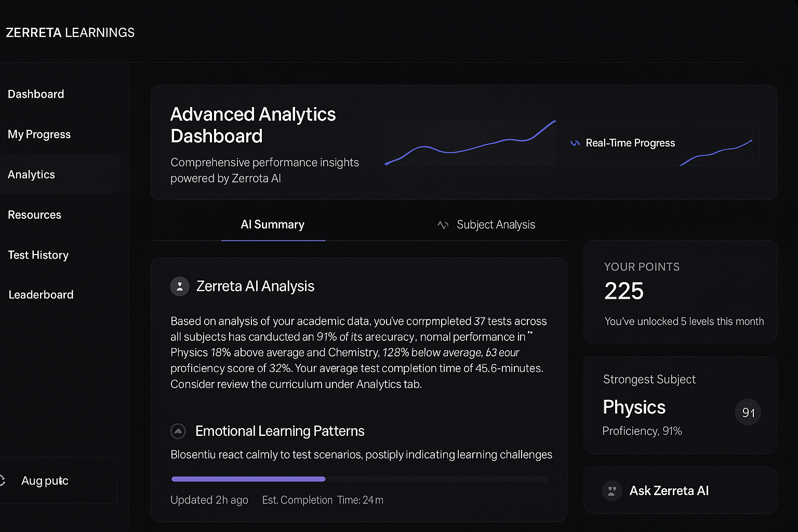Click the Ask Zerreta AI bot icon

(612, 490)
